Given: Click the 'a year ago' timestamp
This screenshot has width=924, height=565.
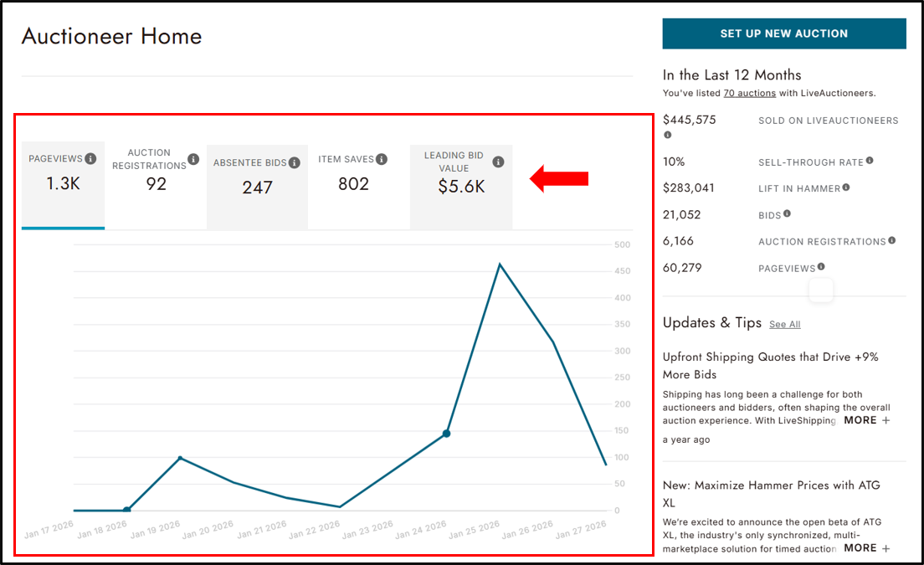Looking at the screenshot, I should pos(686,439).
